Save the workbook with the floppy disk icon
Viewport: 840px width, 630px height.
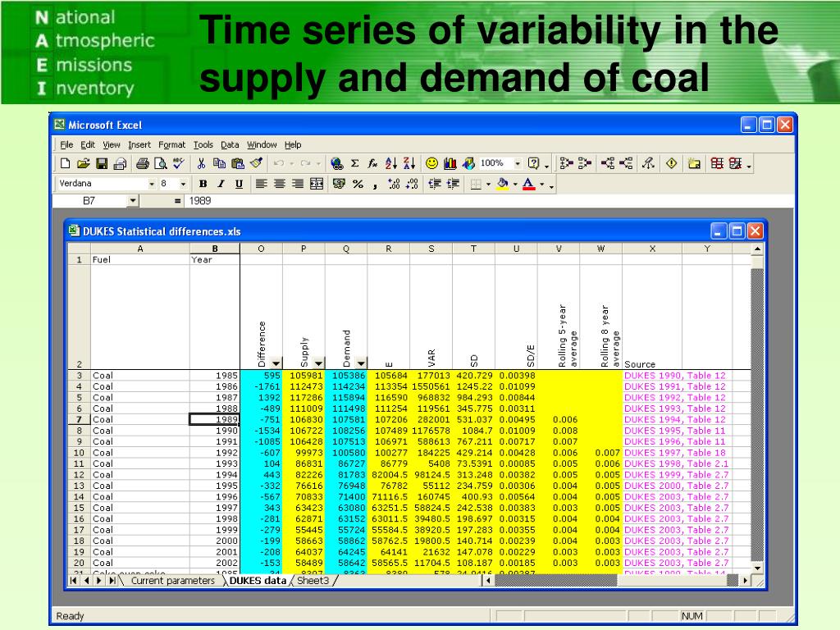pos(101,163)
